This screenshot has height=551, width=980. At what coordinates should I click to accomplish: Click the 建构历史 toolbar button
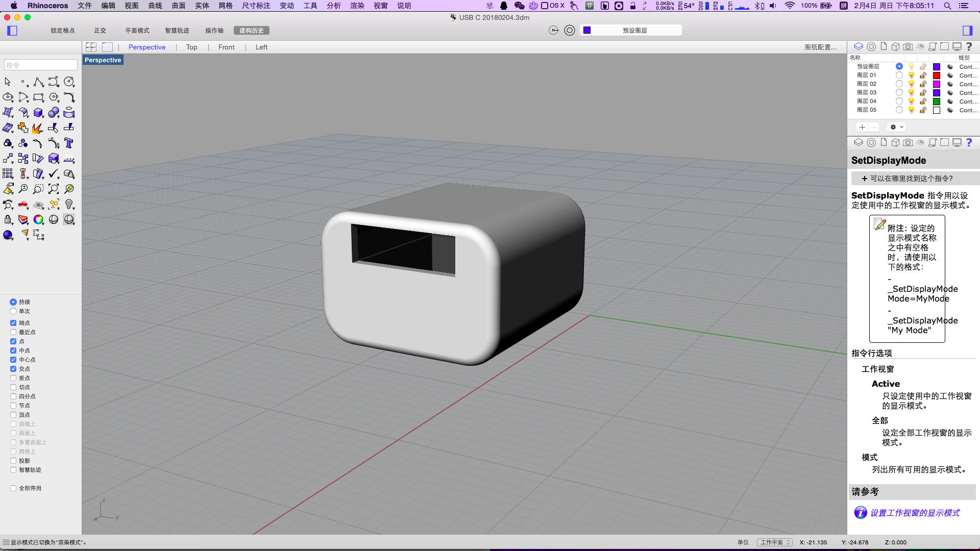coord(252,31)
